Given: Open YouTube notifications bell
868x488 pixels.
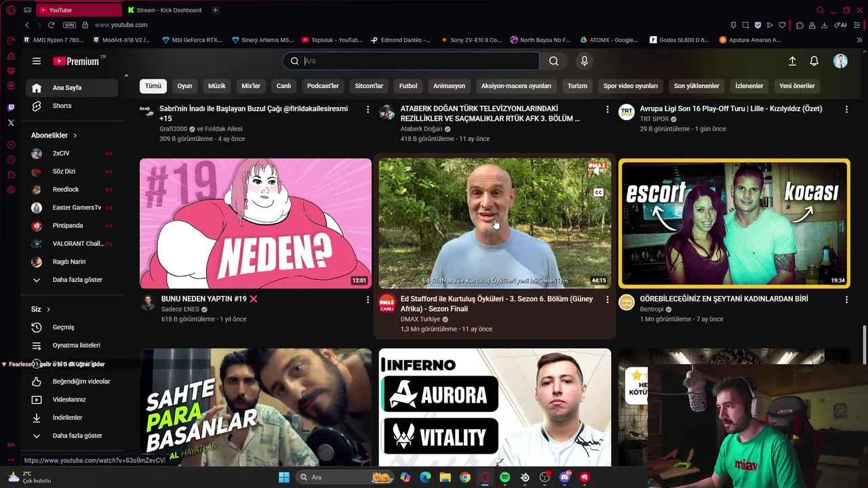Looking at the screenshot, I should pyautogui.click(x=814, y=61).
